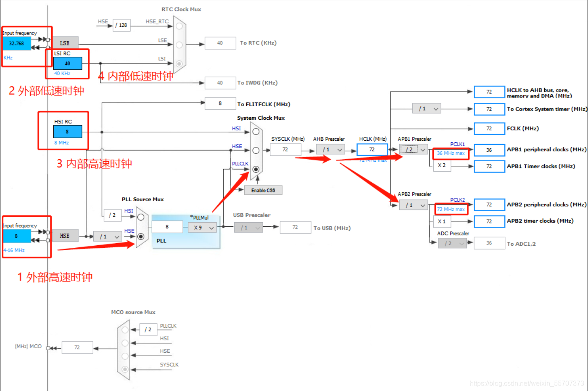
Task: Click the Enable CSS button
Action: click(x=263, y=190)
